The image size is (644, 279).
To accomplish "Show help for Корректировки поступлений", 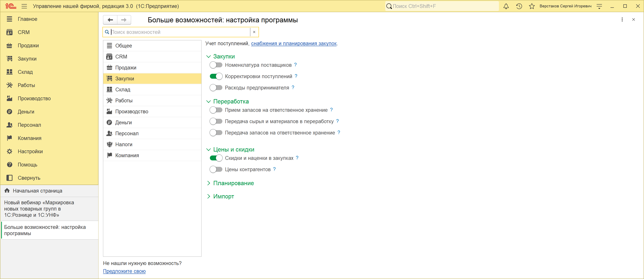I will [296, 76].
